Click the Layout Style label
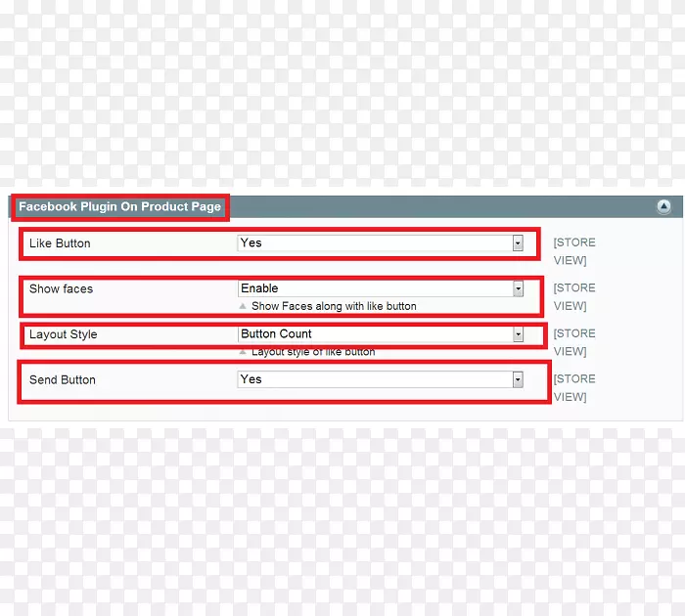The width and height of the screenshot is (685, 616). (x=63, y=334)
